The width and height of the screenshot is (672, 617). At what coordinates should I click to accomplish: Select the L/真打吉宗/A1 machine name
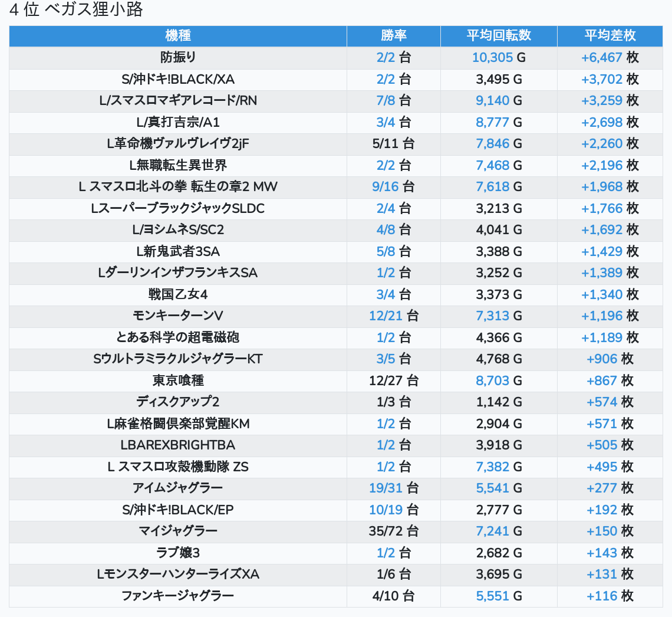(x=177, y=123)
